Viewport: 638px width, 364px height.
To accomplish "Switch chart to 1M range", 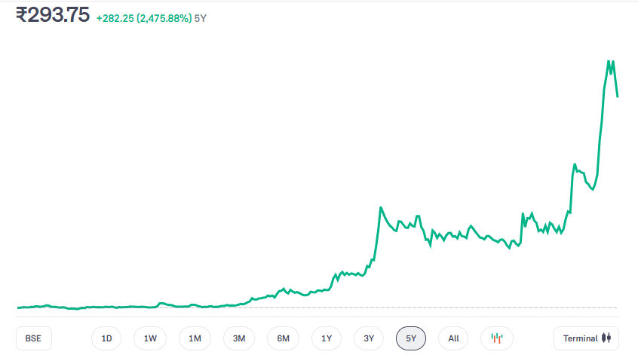I will (x=195, y=338).
